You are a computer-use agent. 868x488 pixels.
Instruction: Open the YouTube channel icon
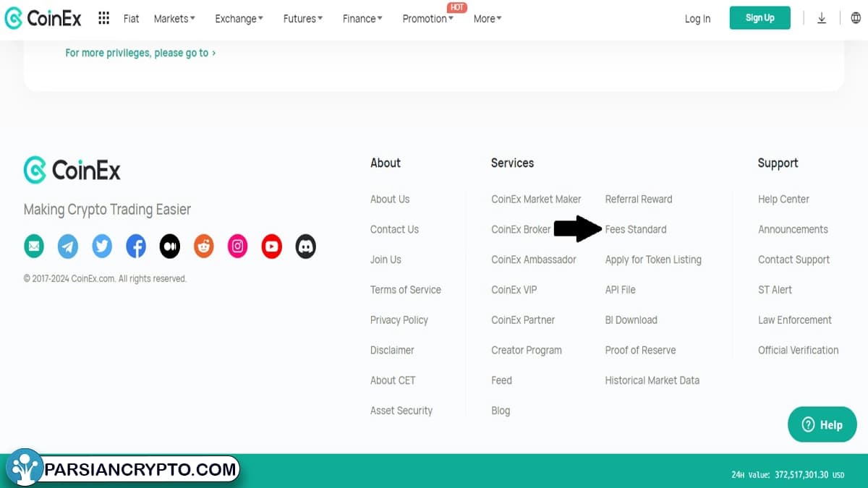tap(272, 247)
